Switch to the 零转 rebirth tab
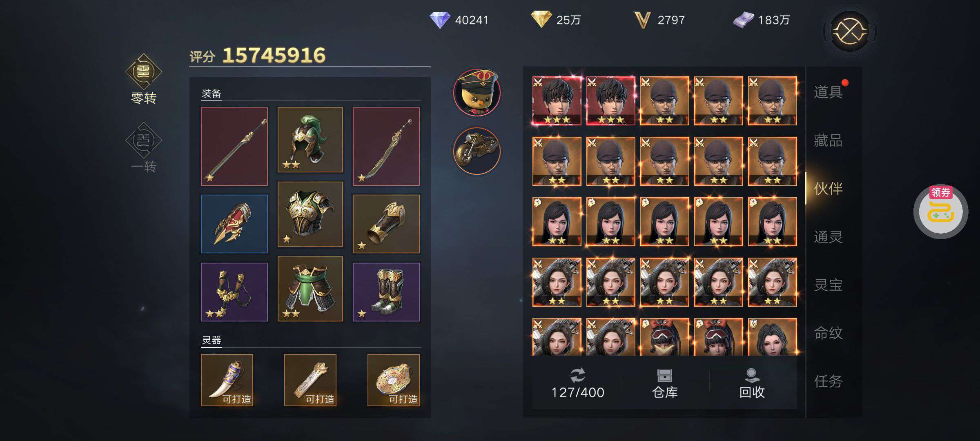The image size is (980, 441). point(143,80)
